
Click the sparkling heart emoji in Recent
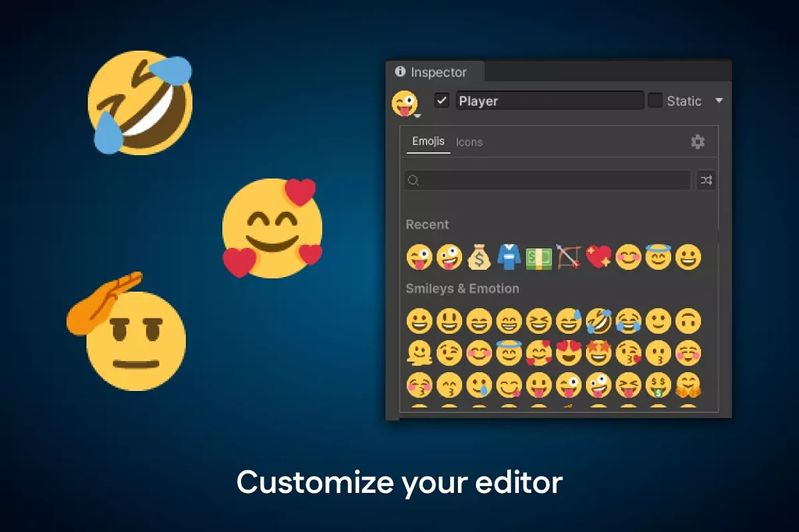598,257
